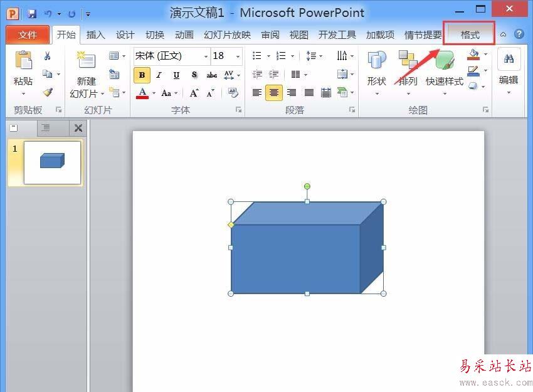Close the slides pane with X
Image resolution: width=533 pixels, height=392 pixels.
(78, 128)
